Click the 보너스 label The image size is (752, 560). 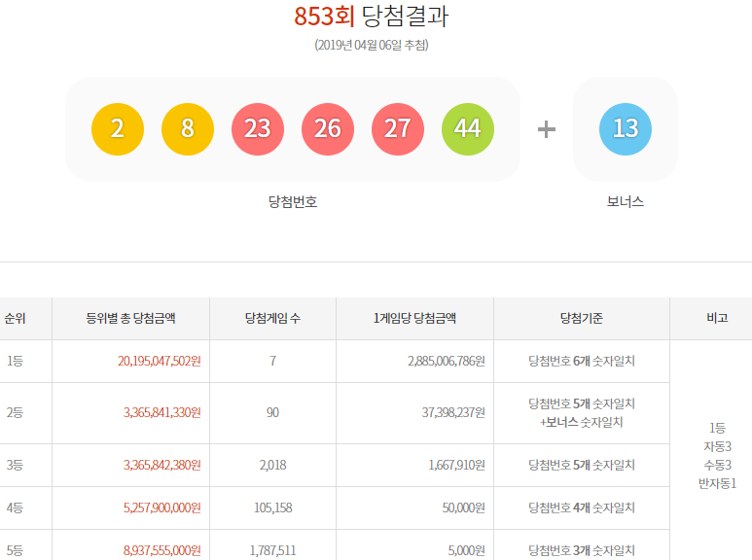626,201
